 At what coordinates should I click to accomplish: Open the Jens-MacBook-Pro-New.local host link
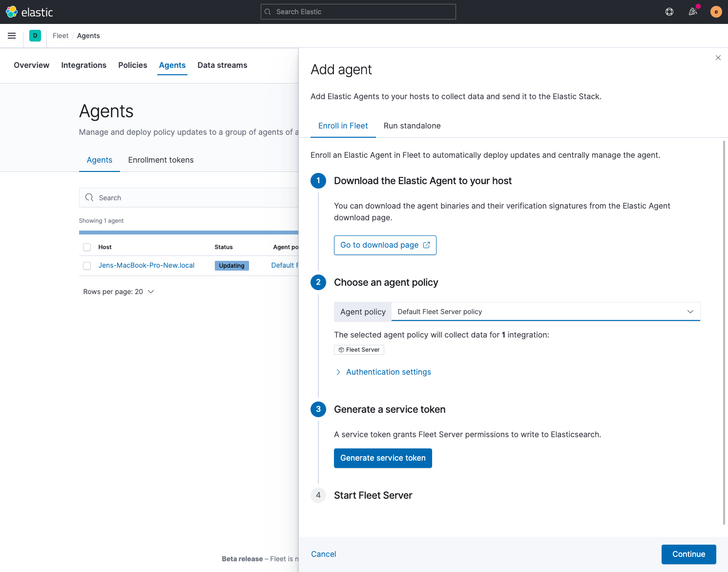(x=146, y=265)
